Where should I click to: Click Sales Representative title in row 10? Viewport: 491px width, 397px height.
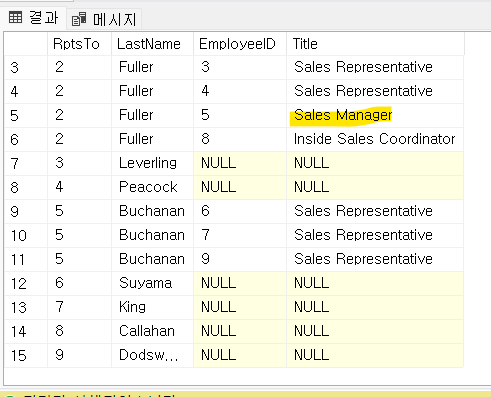click(x=375, y=235)
